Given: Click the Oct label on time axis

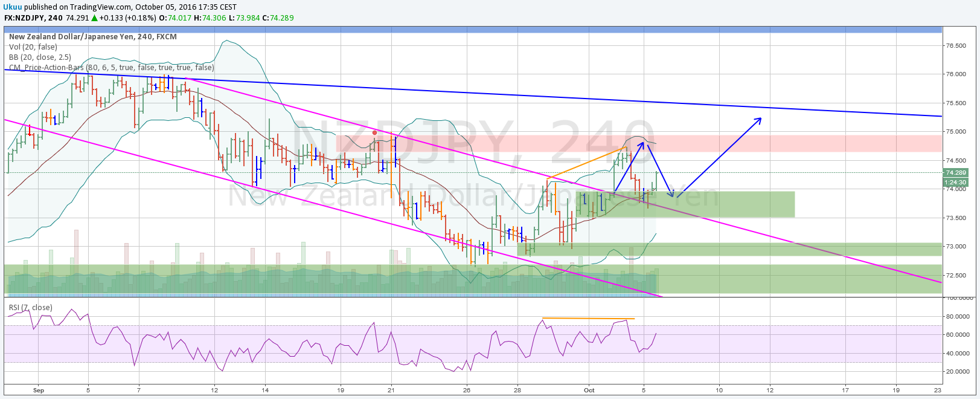Looking at the screenshot, I should coord(589,391).
